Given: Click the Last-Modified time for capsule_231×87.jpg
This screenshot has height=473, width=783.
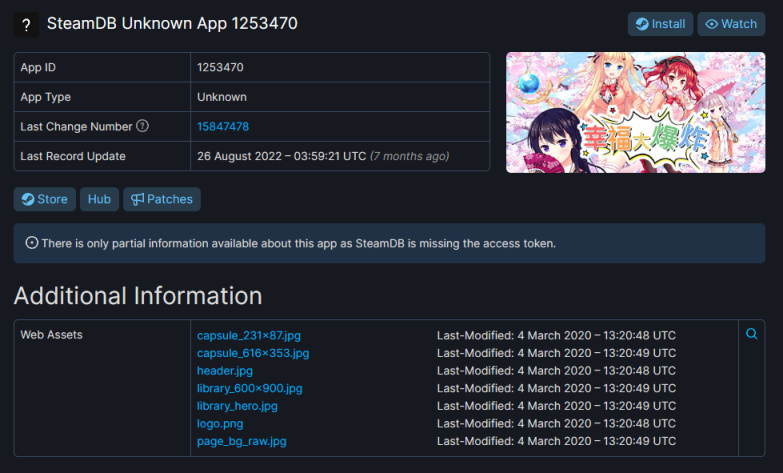Looking at the screenshot, I should tap(556, 336).
